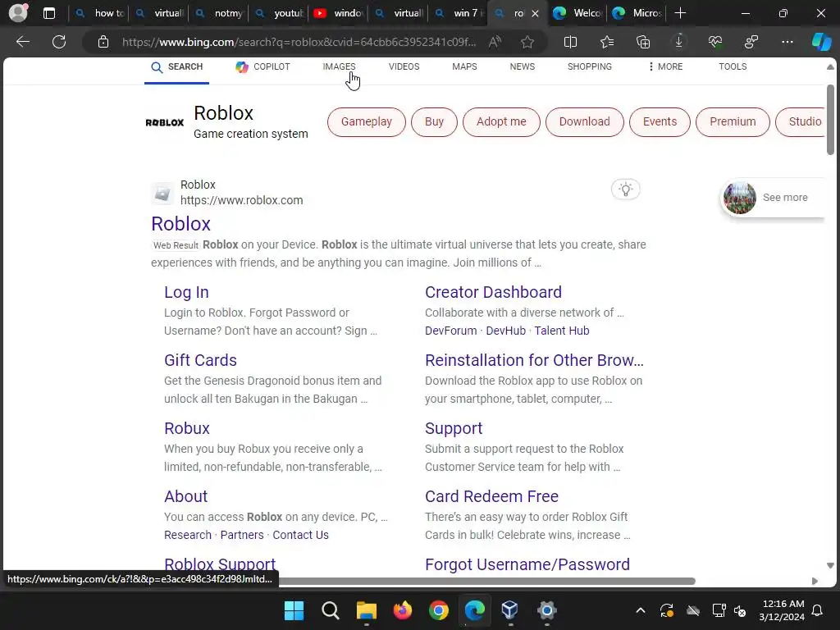This screenshot has height=630, width=840.
Task: Close the active roblox tab
Action: 535,13
